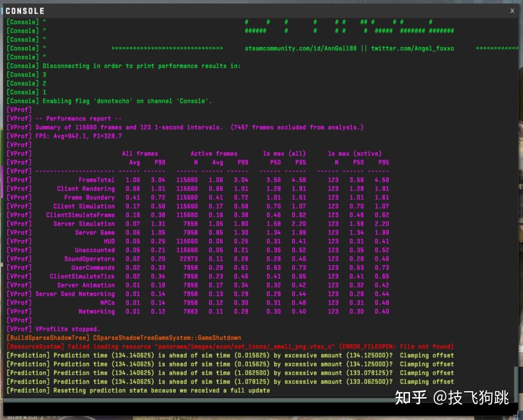Screen dimensions: 523x420
Task: Click the 'SoundOperators' row label
Action: tap(89, 259)
